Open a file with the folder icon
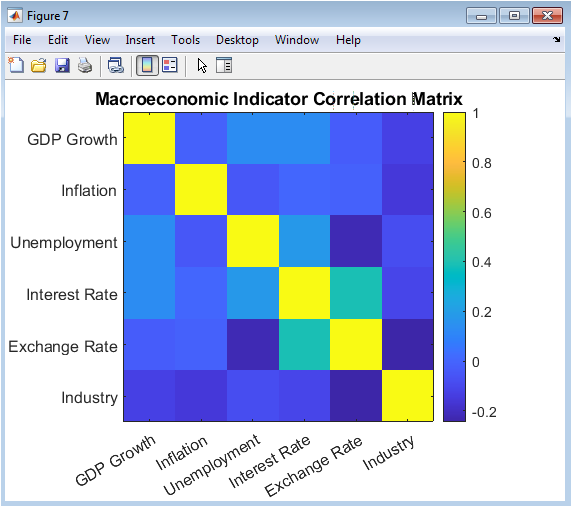The height and width of the screenshot is (507, 572). click(x=39, y=66)
